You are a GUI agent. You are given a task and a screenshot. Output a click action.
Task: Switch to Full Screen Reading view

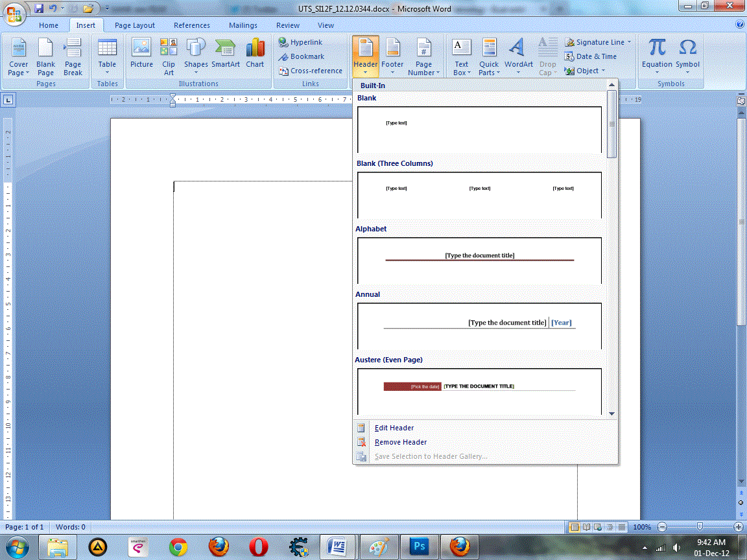[586, 527]
